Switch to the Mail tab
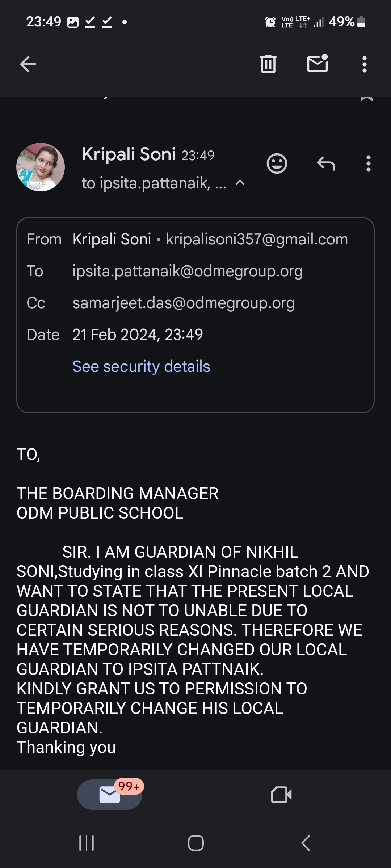This screenshot has width=391, height=868. coord(110,795)
